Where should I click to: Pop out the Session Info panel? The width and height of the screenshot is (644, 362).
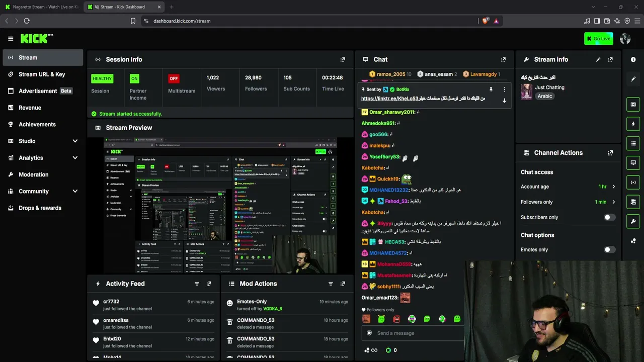pyautogui.click(x=343, y=59)
